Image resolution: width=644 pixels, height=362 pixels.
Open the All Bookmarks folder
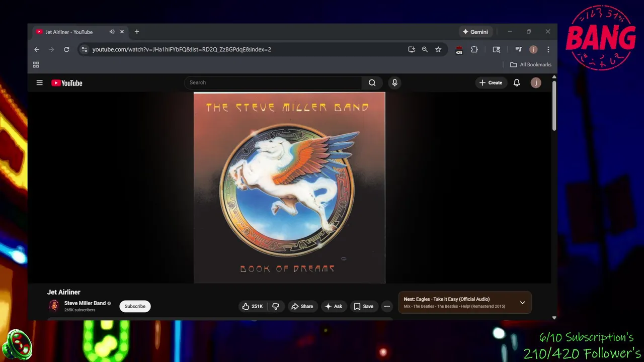[531, 64]
